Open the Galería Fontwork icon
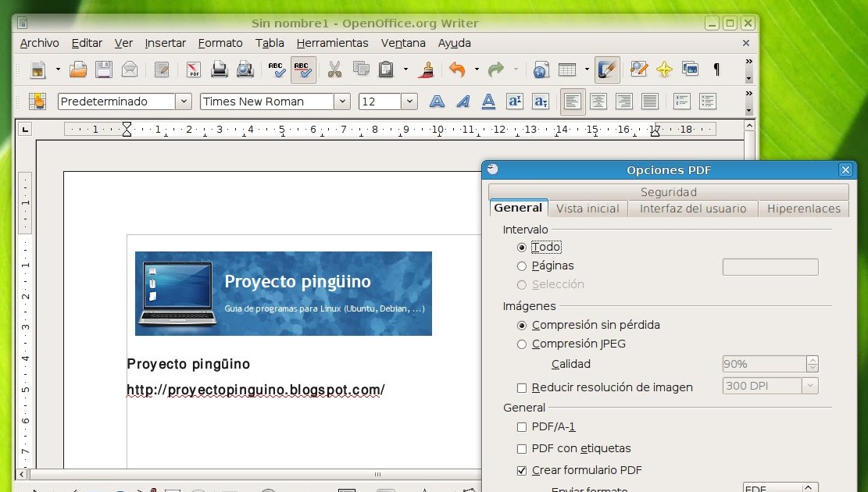Viewport: 868px width, 492px height. point(664,70)
